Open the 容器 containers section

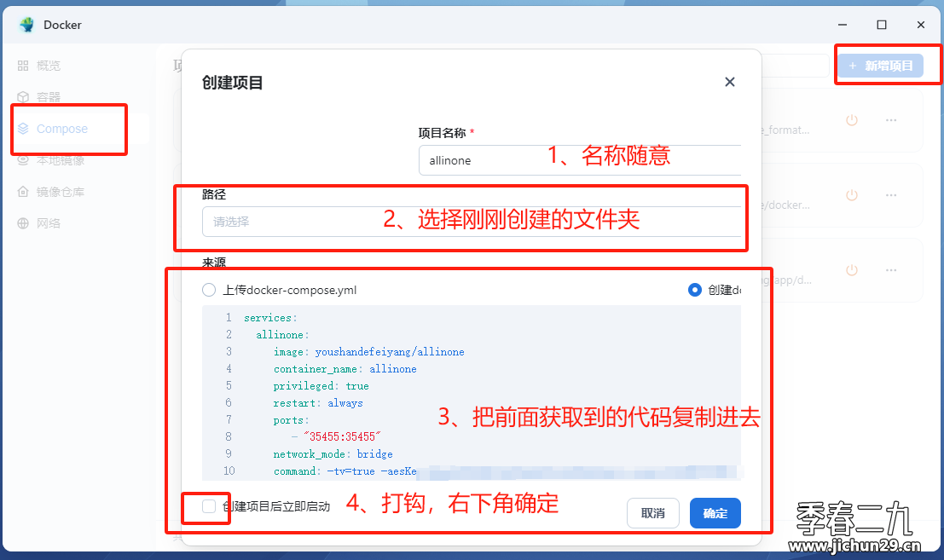[x=39, y=97]
